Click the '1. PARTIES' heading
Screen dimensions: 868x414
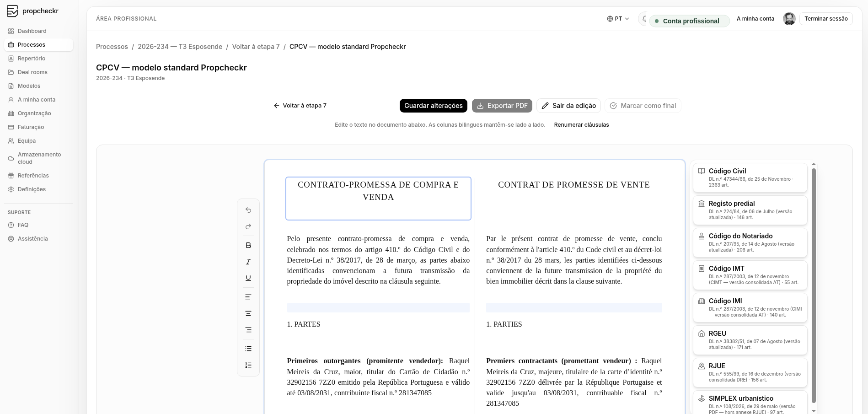click(x=504, y=324)
